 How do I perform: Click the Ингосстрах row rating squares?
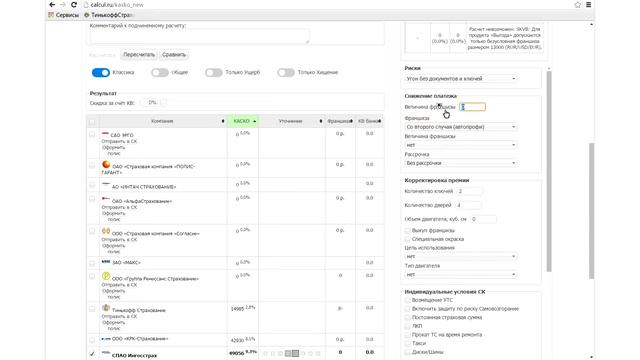click(292, 353)
